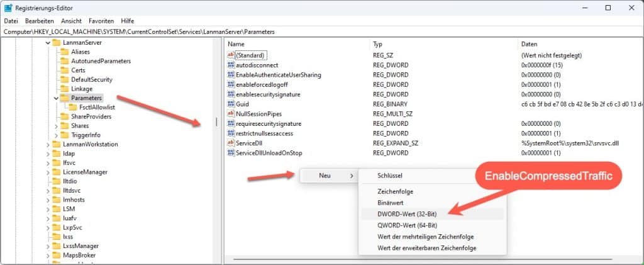Screen dimensions: 644x265
Task: Select the lltdsvc tree item
Action: [72, 191]
